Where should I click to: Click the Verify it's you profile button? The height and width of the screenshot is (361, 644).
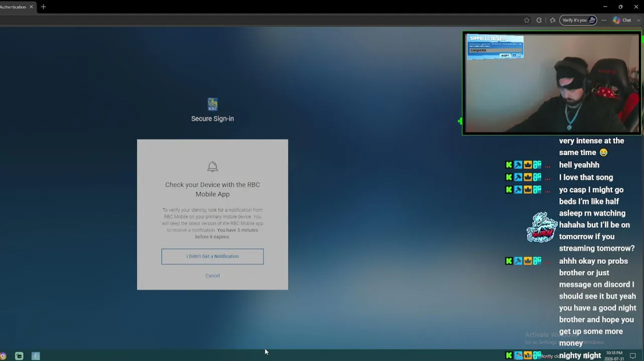[x=578, y=20]
